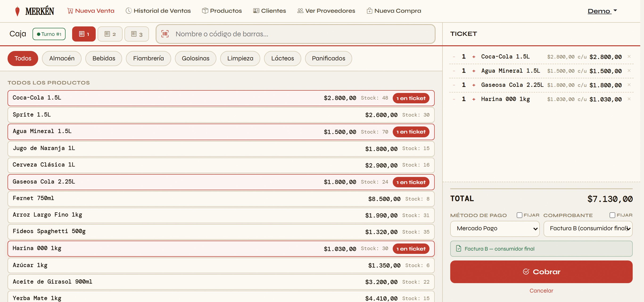The image size is (644, 302).
Task: Filter products by Lácteos
Action: (282, 59)
